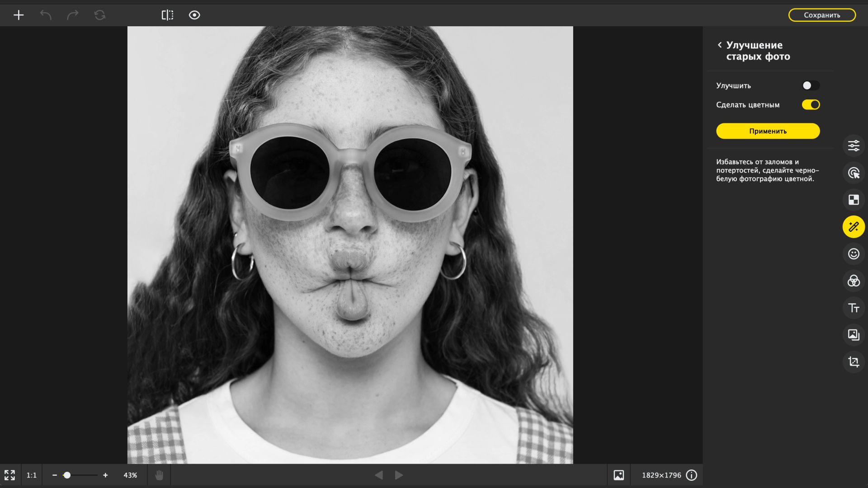868x488 pixels.
Task: Go back using the Улучшение старых фото chevron
Action: click(720, 45)
